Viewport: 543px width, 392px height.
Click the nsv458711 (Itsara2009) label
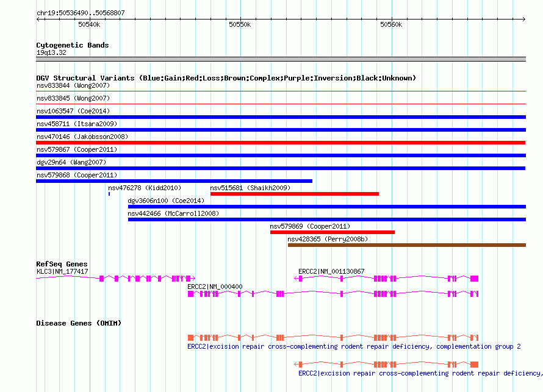click(x=77, y=124)
